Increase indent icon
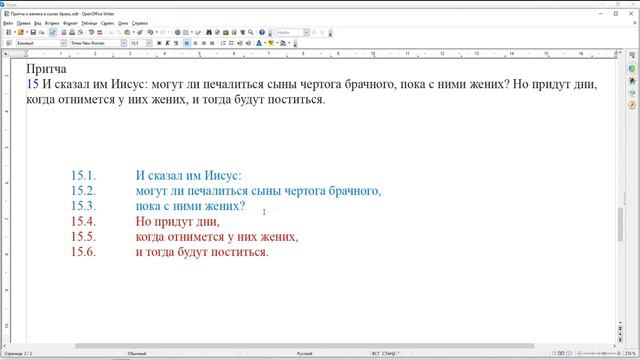640x360 pixels. (248, 43)
